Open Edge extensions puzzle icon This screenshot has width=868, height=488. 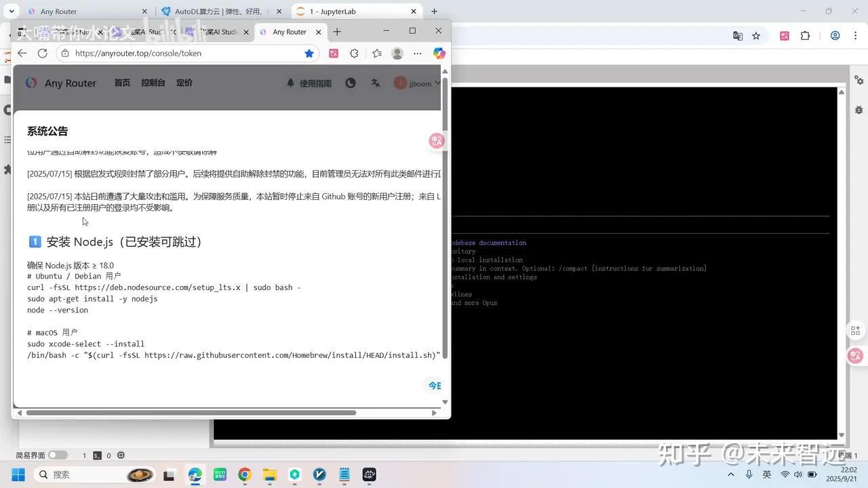point(354,54)
